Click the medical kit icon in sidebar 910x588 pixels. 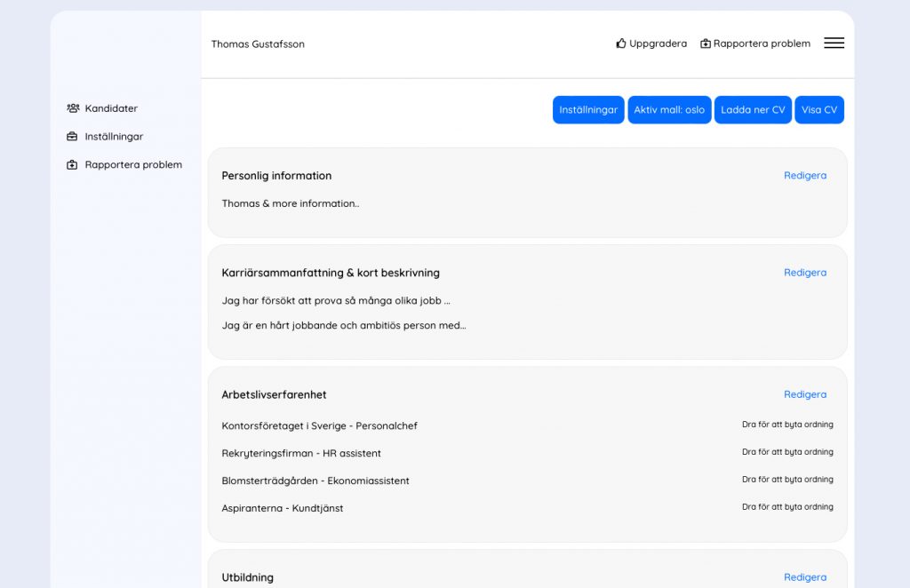(x=73, y=165)
